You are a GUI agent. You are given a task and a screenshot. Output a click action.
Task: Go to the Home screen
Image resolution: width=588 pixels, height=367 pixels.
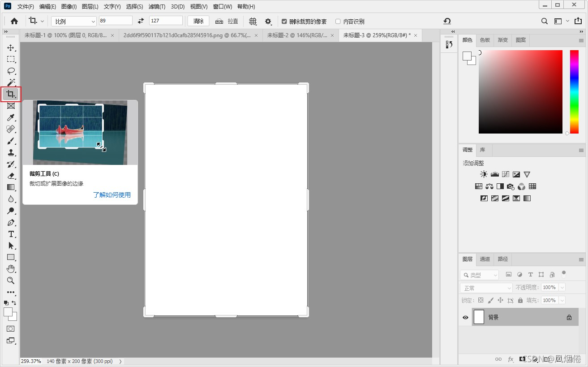pyautogui.click(x=14, y=21)
